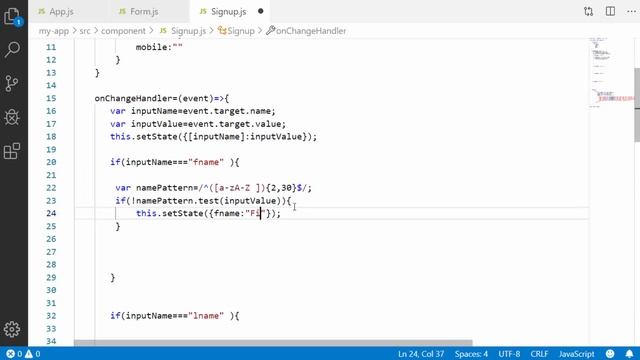This screenshot has width=640, height=360.
Task: Click my-app in the breadcrumb
Action: pos(54,31)
